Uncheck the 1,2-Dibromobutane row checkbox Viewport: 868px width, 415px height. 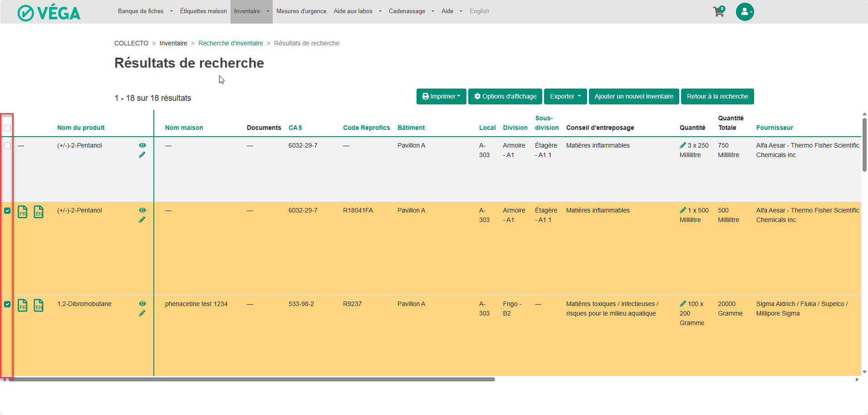[7, 304]
